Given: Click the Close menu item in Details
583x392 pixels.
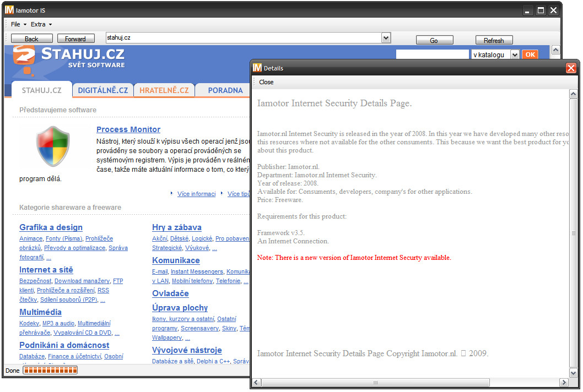Looking at the screenshot, I should click(x=266, y=82).
